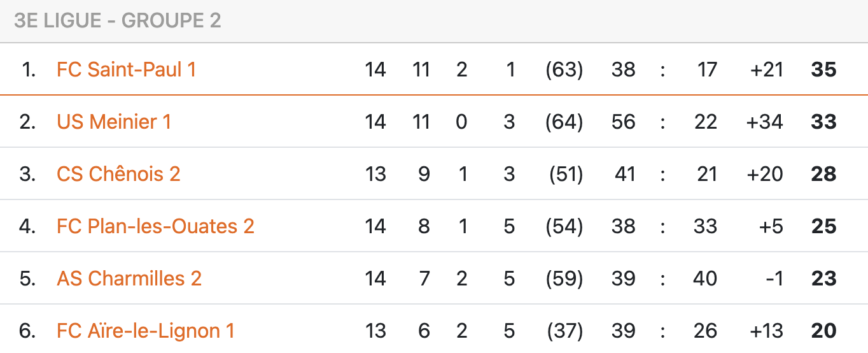
Task: Click US Meinier's 33 points total
Action: [823, 122]
